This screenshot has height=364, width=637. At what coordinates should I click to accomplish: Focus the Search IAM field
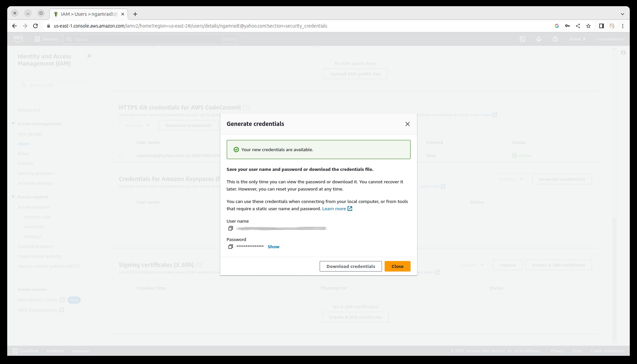coord(53,85)
